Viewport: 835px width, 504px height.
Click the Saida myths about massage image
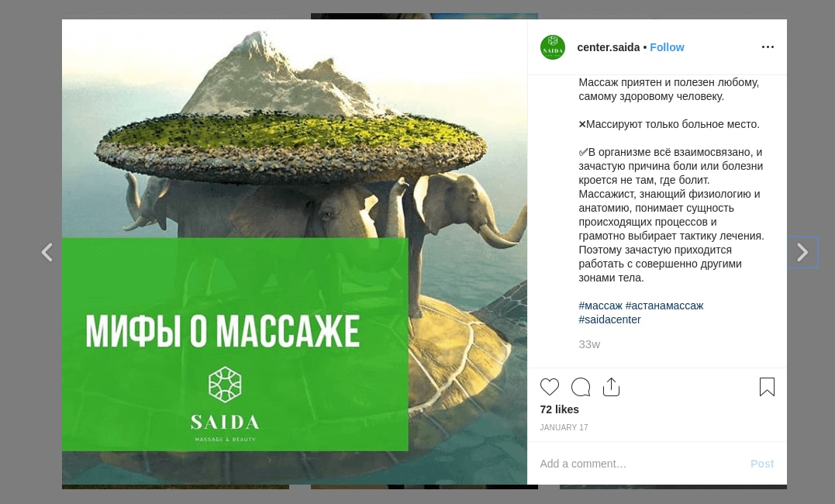tap(295, 252)
